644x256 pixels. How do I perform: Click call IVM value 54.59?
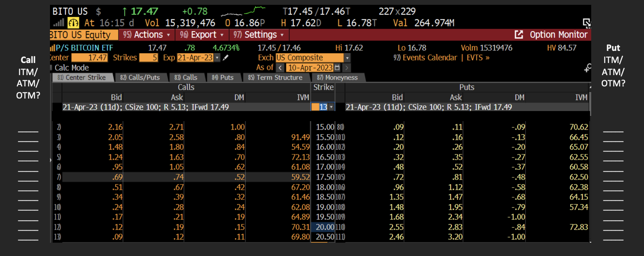coord(301,147)
